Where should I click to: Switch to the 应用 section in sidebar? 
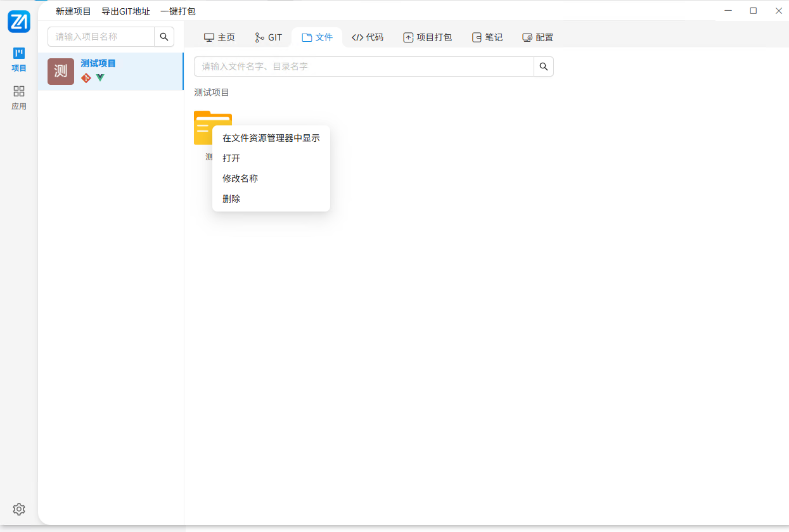click(x=19, y=96)
